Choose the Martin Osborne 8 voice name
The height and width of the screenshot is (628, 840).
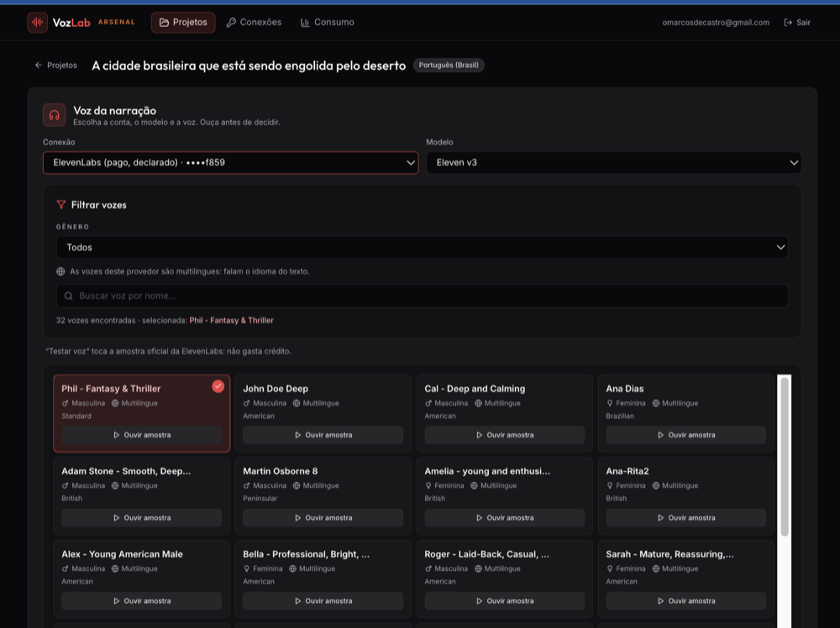[281, 471]
